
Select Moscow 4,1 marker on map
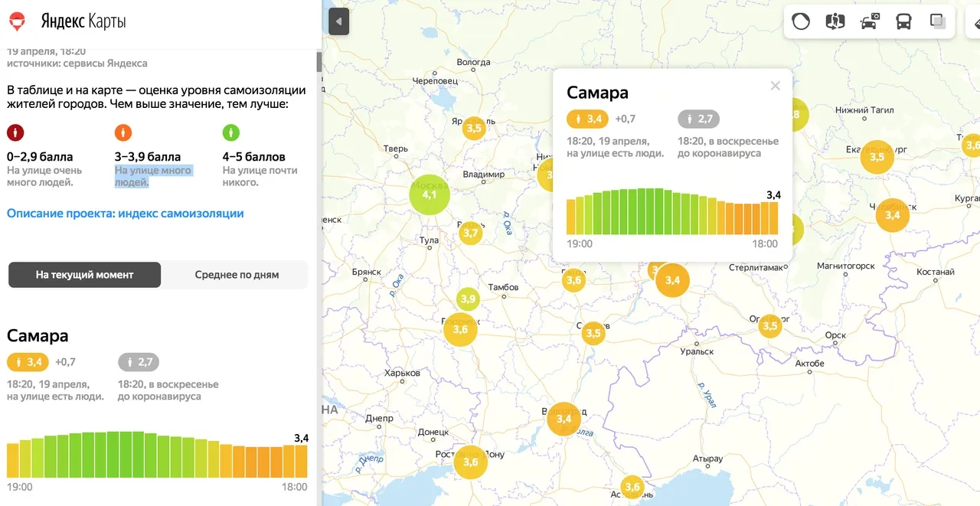tap(430, 194)
